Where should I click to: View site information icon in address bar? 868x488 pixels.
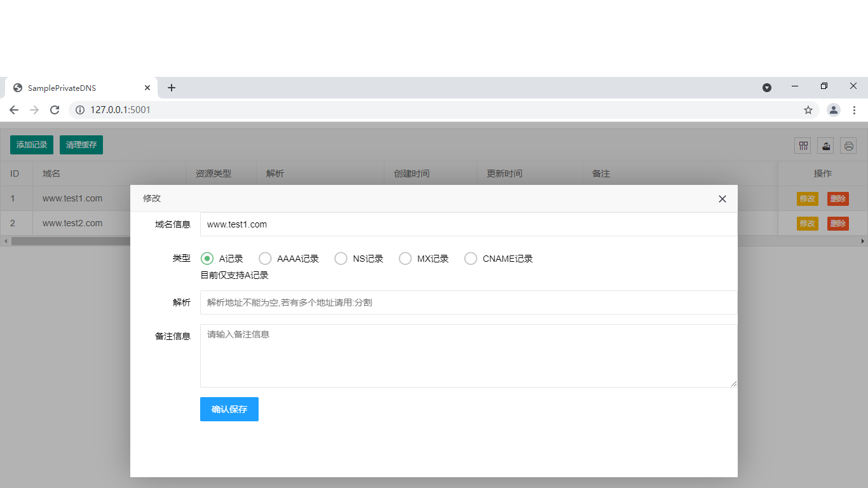coord(80,110)
